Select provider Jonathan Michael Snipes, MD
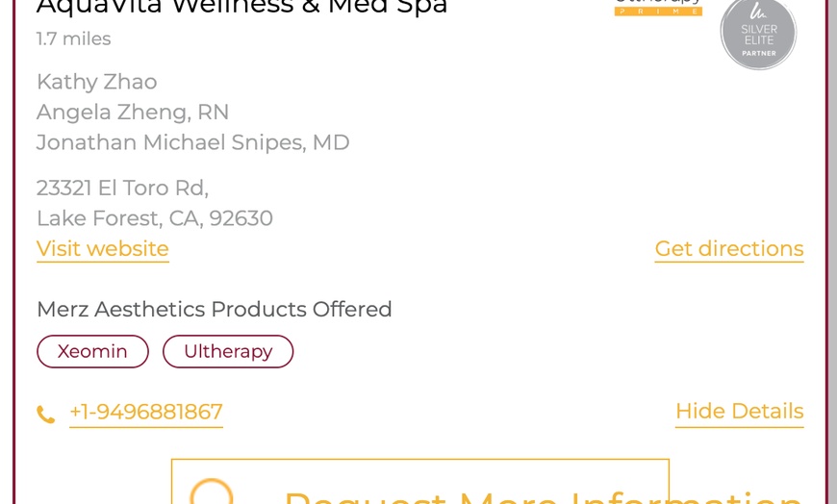837x504 pixels. point(193,143)
